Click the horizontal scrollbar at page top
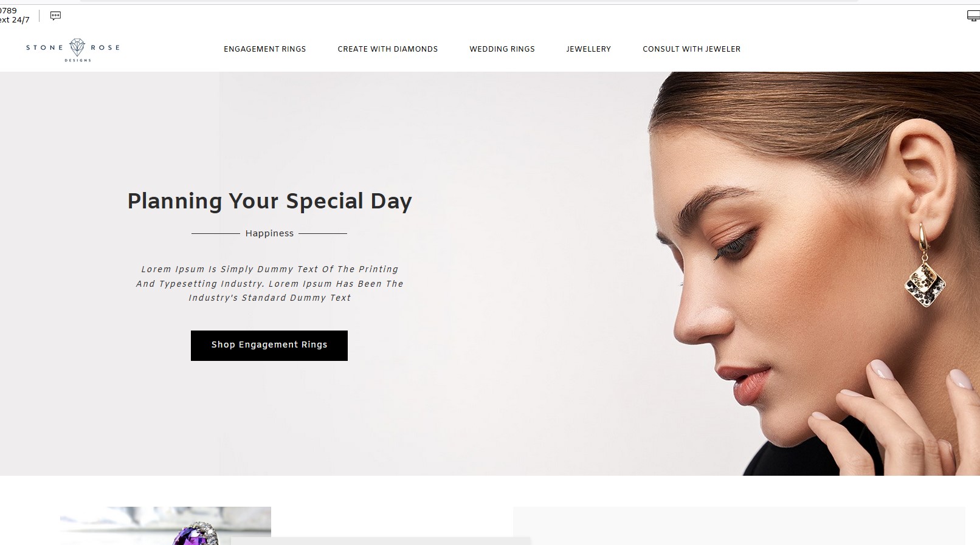 click(x=468, y=1)
